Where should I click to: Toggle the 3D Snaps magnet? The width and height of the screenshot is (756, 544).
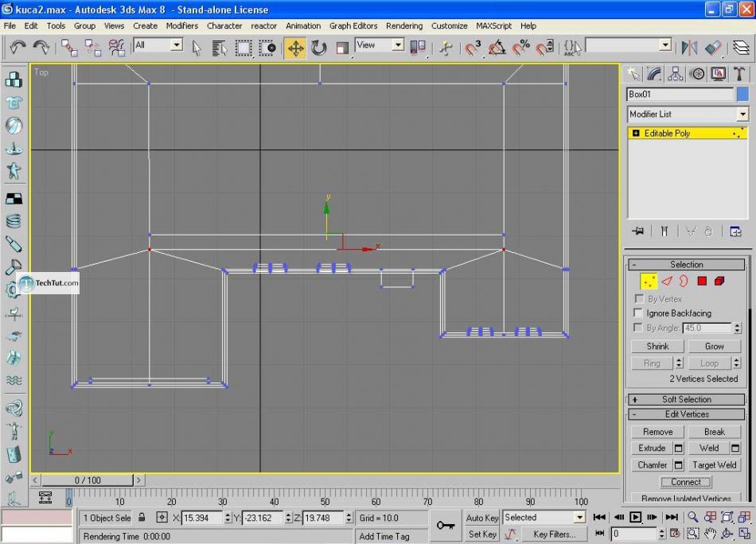point(473,48)
